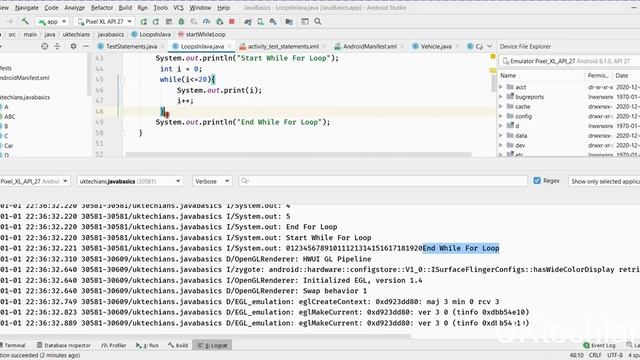Open uktechians.javabasics process dropdown
Viewport: 640px width, 360px height.
[130, 181]
